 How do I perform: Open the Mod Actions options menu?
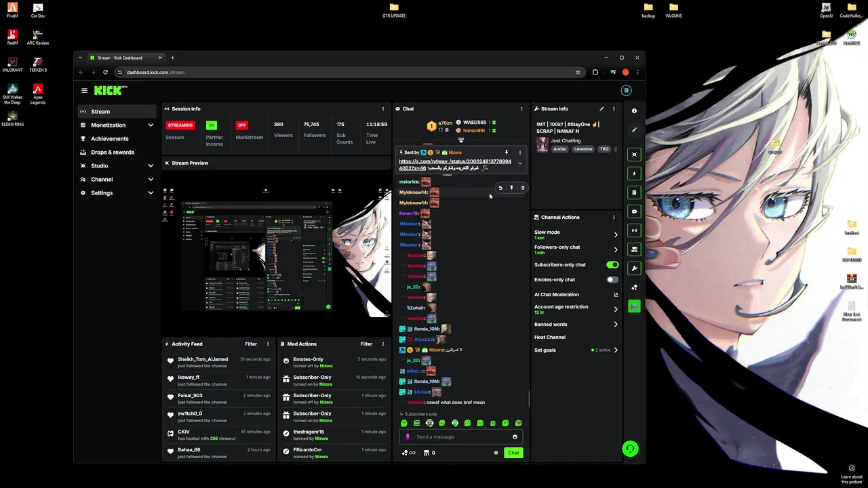(x=382, y=344)
